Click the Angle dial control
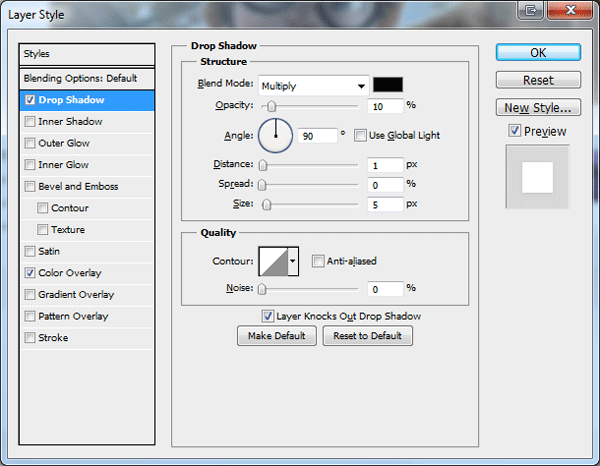Screen dimensions: 600x466 tap(276, 136)
